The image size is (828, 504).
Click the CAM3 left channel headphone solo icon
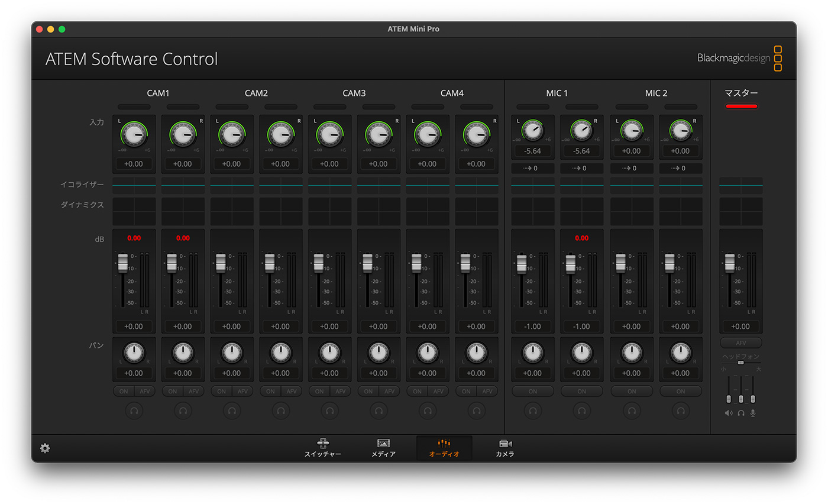pos(329,410)
